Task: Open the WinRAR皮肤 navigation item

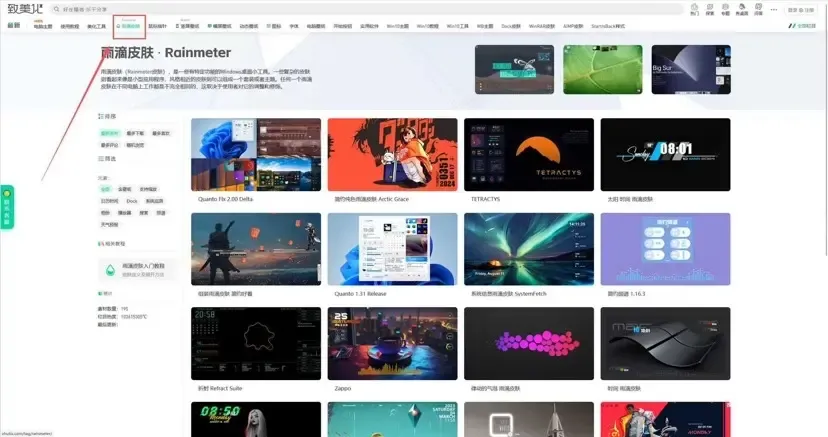Action: click(542, 26)
